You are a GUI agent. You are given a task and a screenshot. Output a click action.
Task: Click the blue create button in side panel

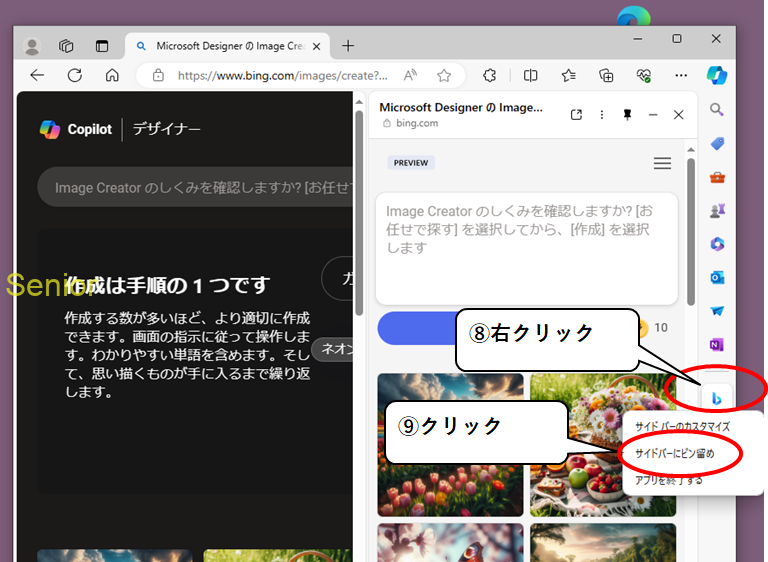click(417, 328)
